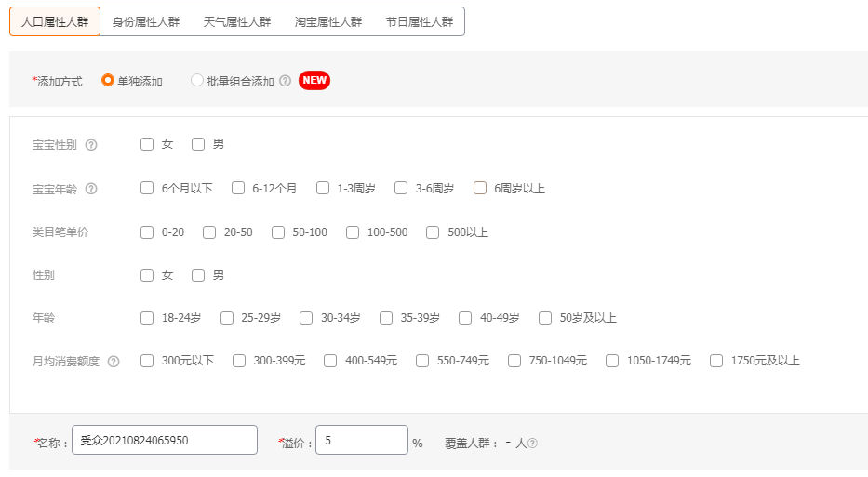Check 300元以下 monthly spending
The height and width of the screenshot is (477, 868).
(x=147, y=361)
